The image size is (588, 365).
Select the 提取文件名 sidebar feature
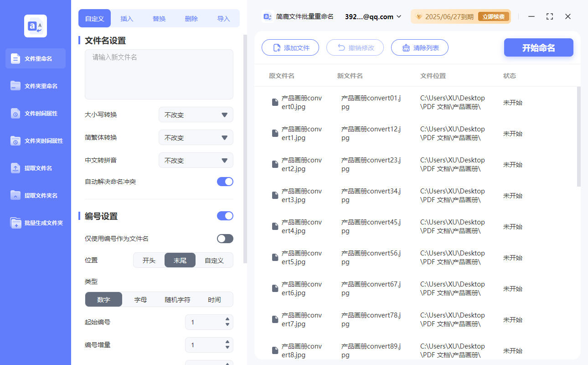click(x=35, y=168)
